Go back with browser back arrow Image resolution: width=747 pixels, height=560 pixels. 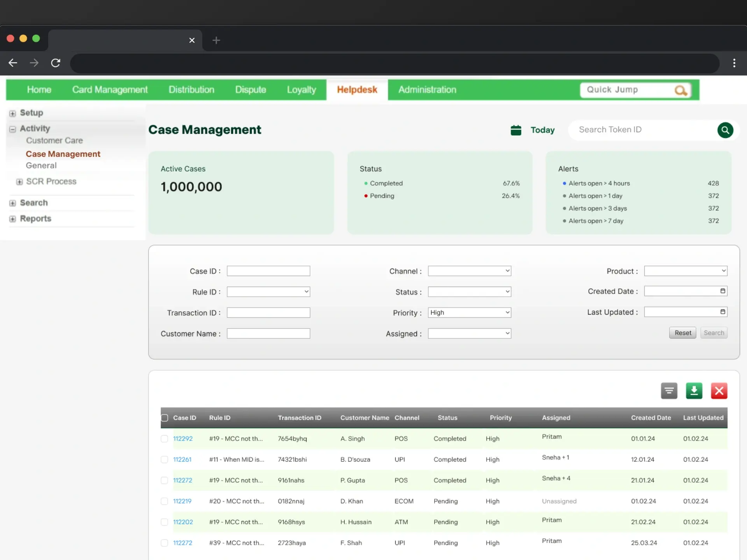13,63
